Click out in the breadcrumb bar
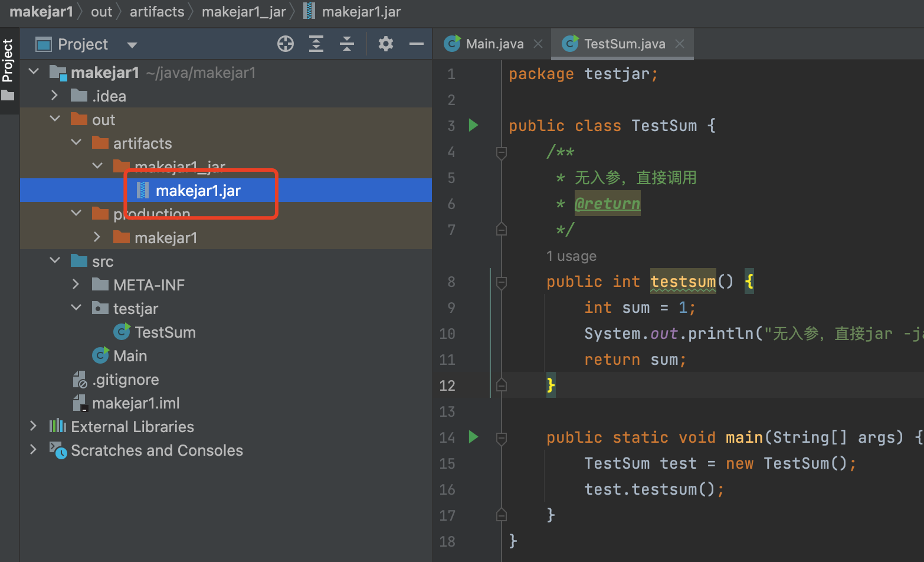 pos(101,11)
